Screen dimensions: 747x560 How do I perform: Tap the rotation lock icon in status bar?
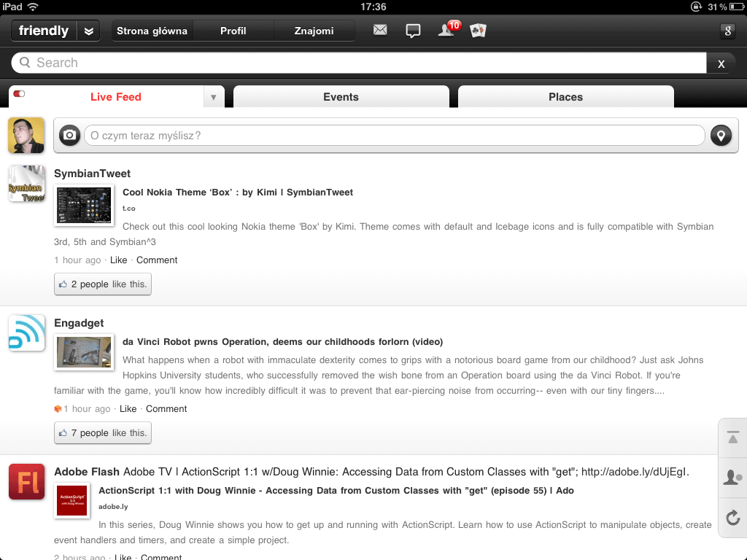tap(696, 7)
